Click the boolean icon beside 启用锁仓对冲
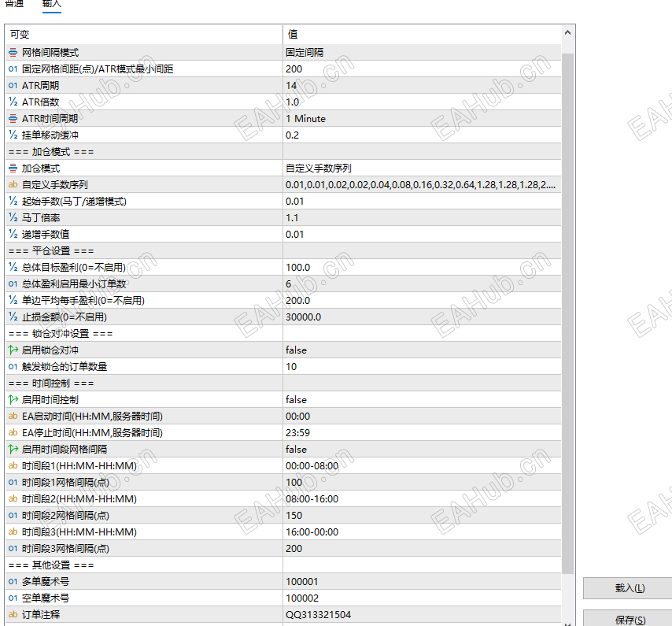The width and height of the screenshot is (672, 626). [13, 350]
